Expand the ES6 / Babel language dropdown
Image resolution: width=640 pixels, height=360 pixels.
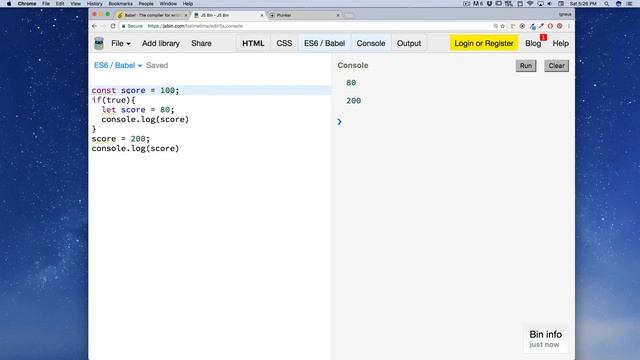point(118,65)
